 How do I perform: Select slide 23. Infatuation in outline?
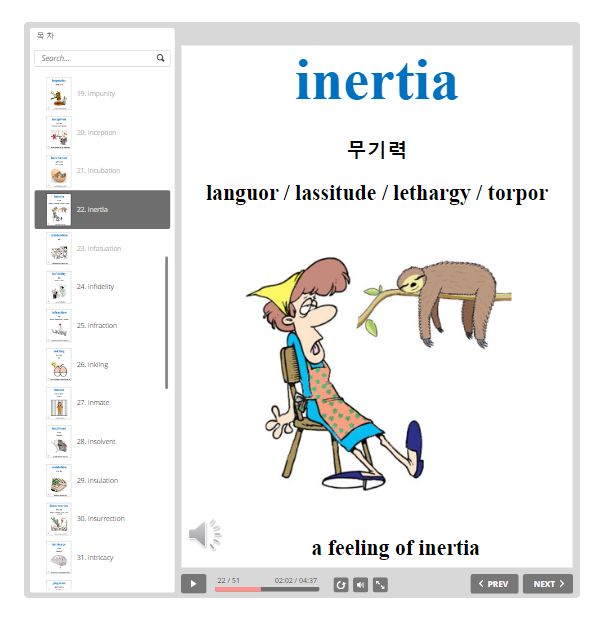point(98,249)
